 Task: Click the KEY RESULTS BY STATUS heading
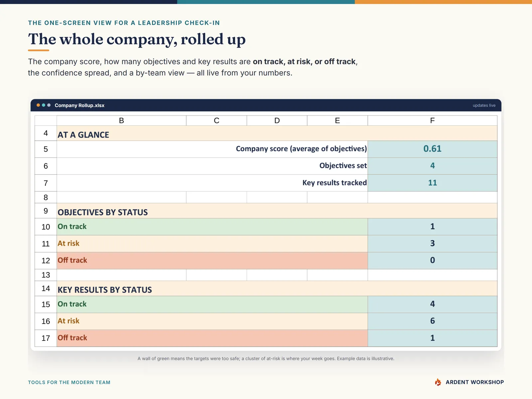(105, 290)
